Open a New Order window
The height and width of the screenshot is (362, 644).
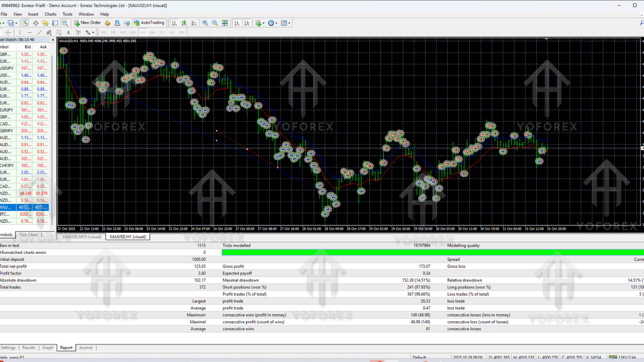[87, 23]
